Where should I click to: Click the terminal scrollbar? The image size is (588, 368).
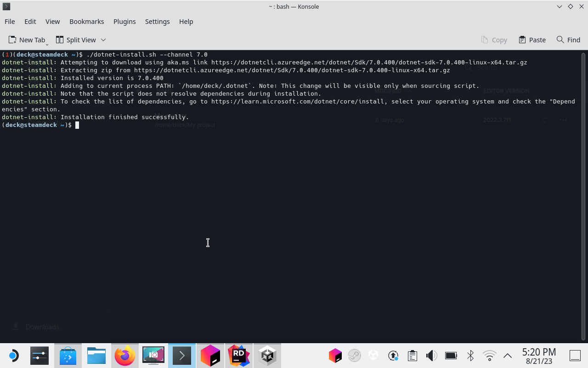pos(583,196)
